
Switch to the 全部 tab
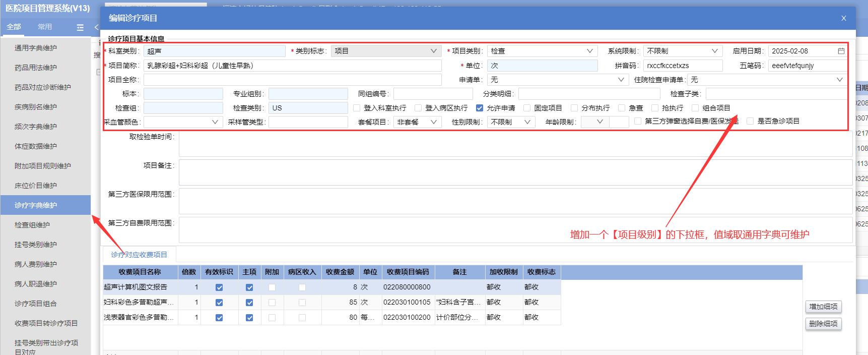14,27
